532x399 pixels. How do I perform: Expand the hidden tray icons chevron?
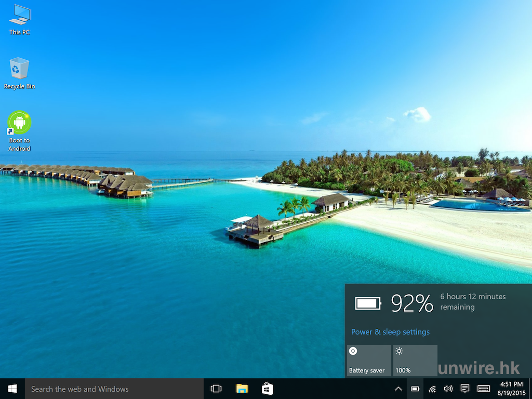[398, 389]
